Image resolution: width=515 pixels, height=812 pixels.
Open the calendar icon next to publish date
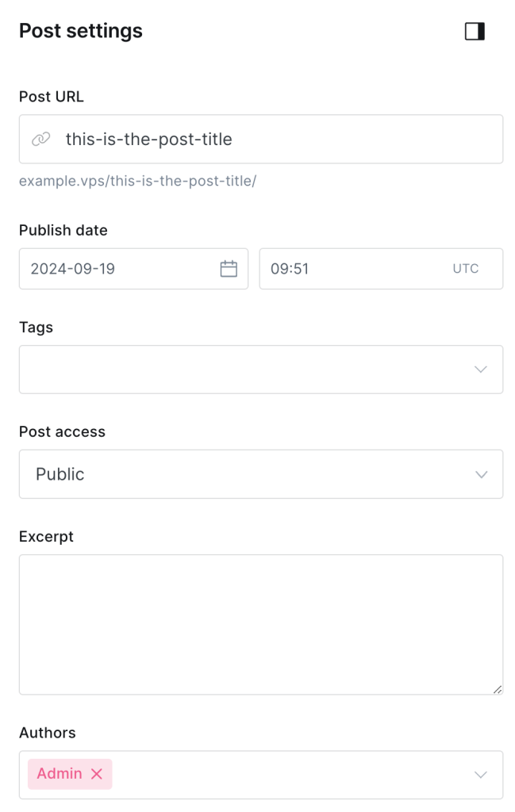pyautogui.click(x=229, y=268)
